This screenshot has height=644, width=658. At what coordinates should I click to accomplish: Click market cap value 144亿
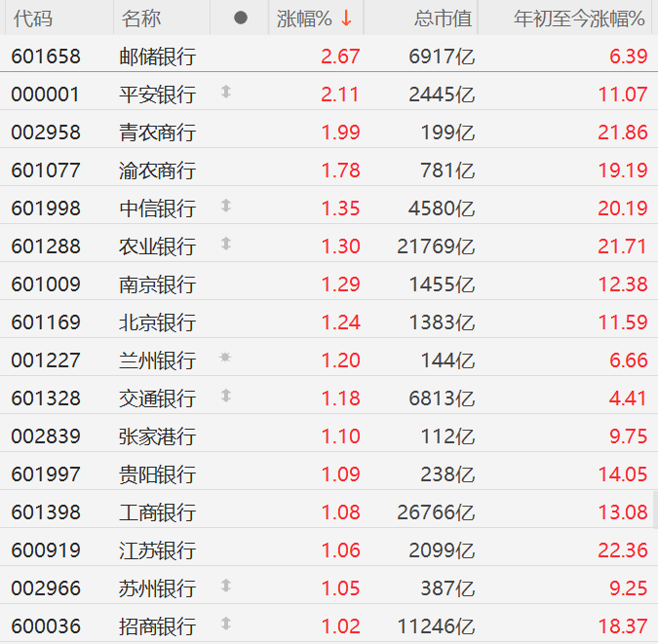(x=447, y=360)
